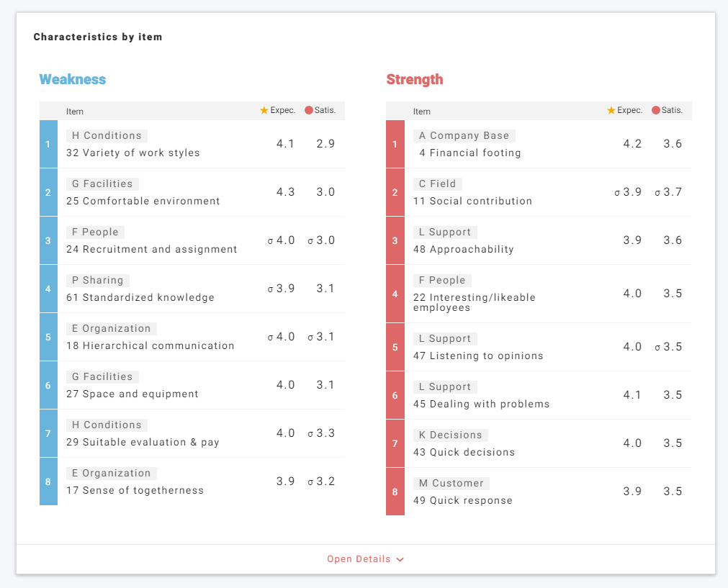Click the M Customer category tag
728x588 pixels.
coord(451,483)
